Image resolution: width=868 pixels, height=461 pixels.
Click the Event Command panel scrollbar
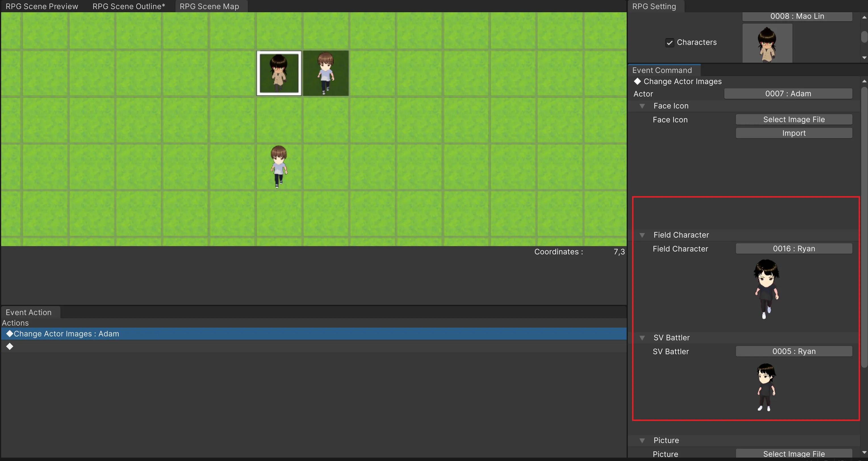(864, 227)
